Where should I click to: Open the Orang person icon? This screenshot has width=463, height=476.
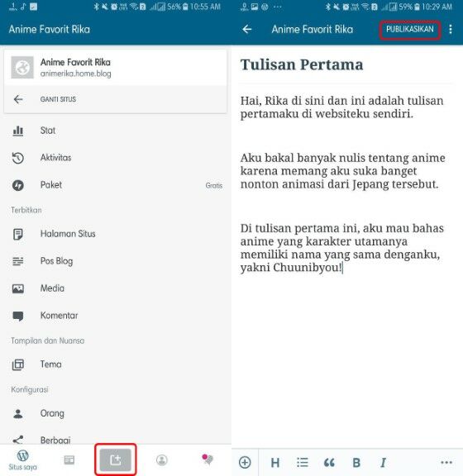(18, 413)
